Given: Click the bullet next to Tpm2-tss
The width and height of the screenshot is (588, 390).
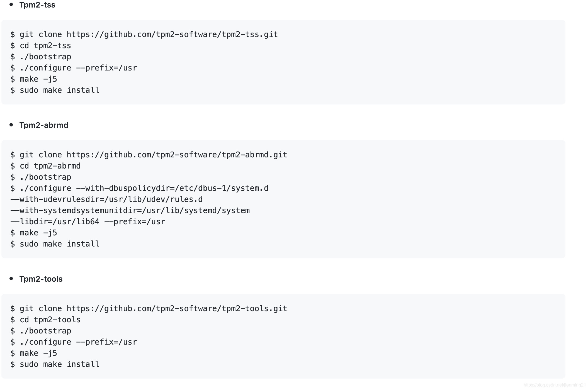Looking at the screenshot, I should pos(11,4).
